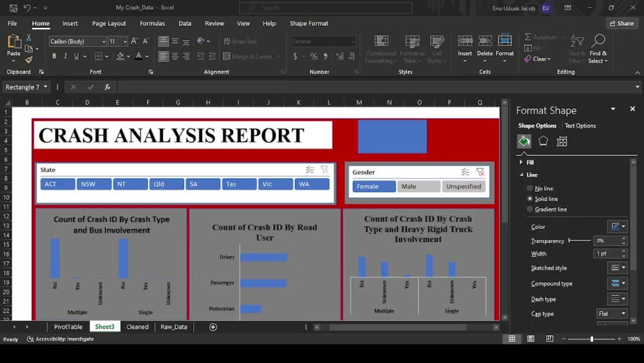This screenshot has height=363, width=644.
Task: Open the Cap type dropdown
Action: click(x=612, y=313)
